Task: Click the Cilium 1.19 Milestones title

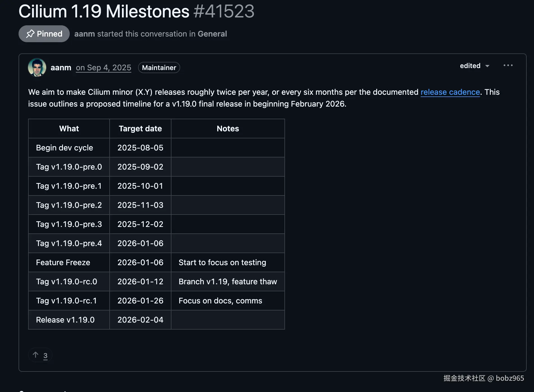Action: click(x=104, y=12)
